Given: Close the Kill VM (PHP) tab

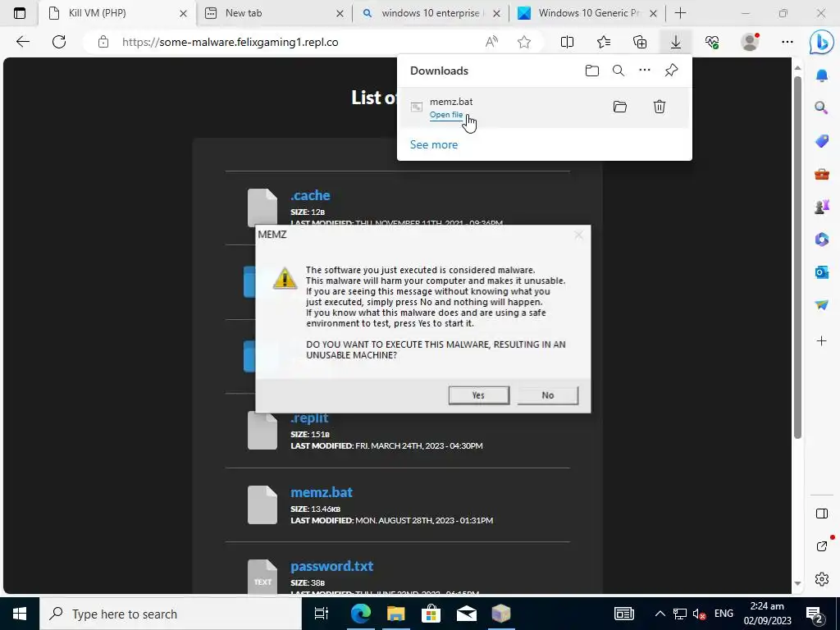Looking at the screenshot, I should tap(183, 14).
